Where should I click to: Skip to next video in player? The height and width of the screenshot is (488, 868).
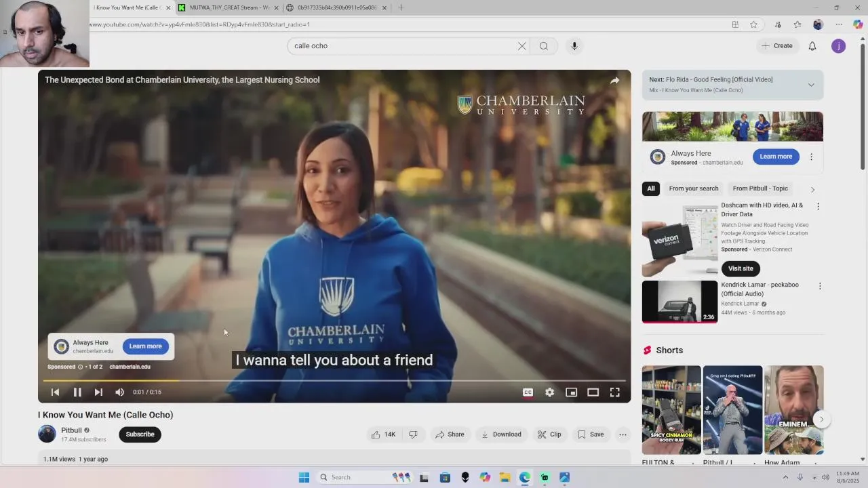point(98,392)
